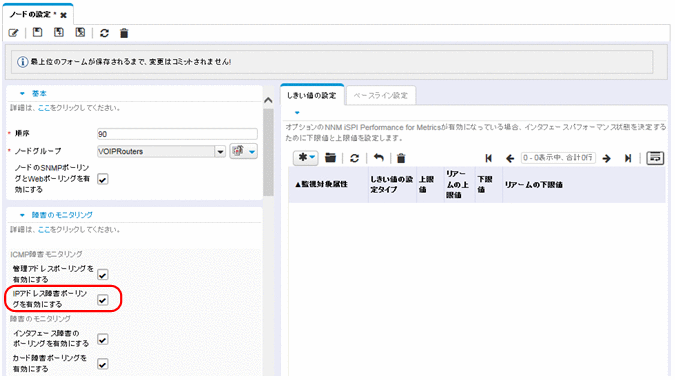Open the VOIPRouters node group dropdown
The width and height of the screenshot is (675, 380).
220,151
